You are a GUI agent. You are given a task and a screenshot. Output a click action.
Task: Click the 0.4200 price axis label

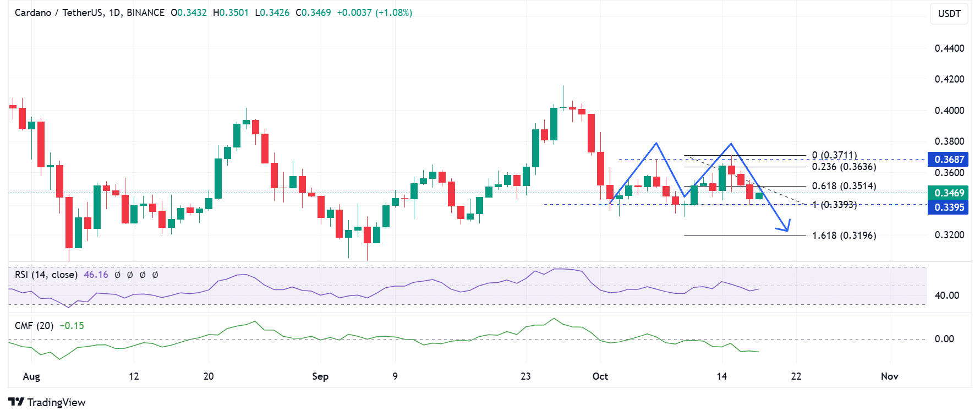[x=950, y=79]
